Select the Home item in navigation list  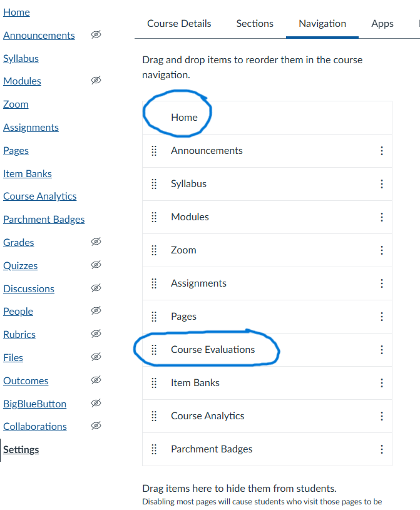pos(184,118)
